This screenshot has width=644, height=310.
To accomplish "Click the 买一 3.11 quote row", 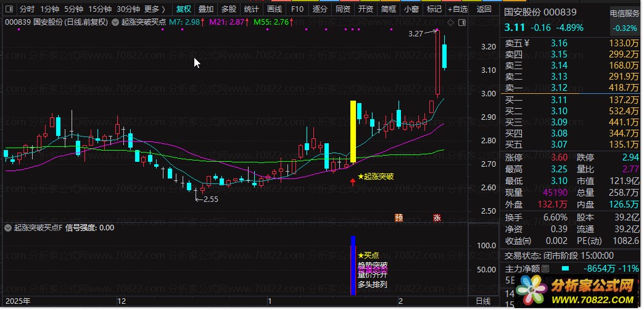I will tap(571, 100).
